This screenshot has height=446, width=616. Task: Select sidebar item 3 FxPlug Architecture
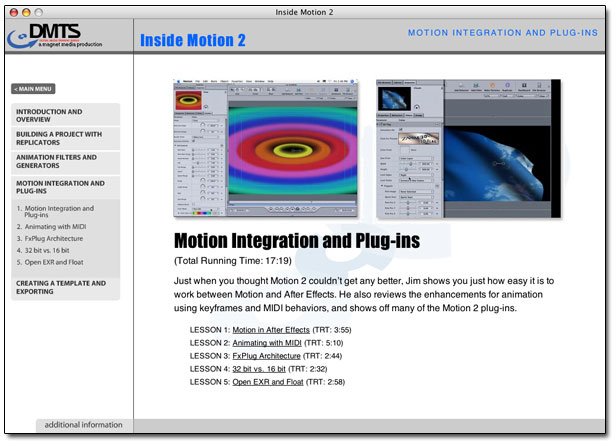point(50,239)
